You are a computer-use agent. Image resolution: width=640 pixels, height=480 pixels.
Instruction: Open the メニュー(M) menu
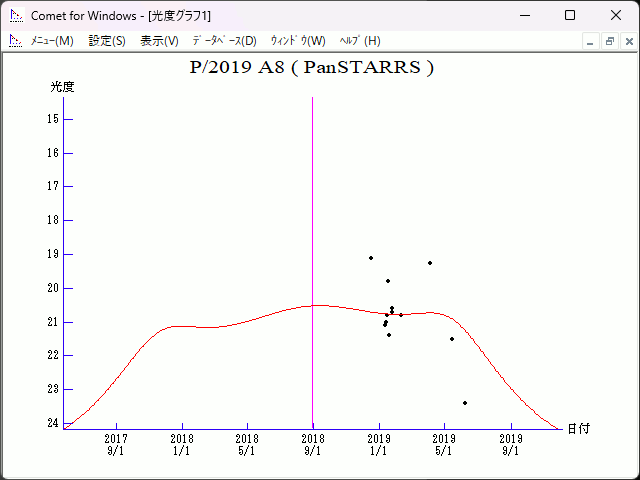pos(51,41)
